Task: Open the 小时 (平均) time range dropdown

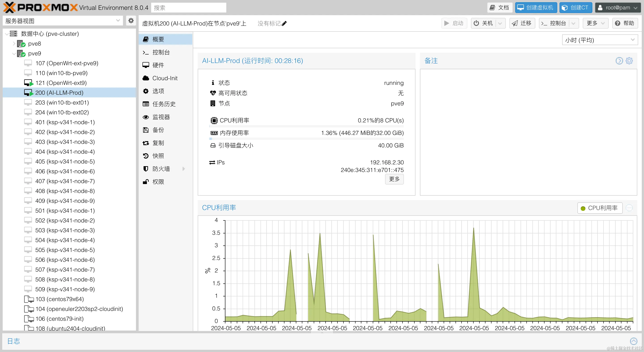Action: click(x=600, y=40)
